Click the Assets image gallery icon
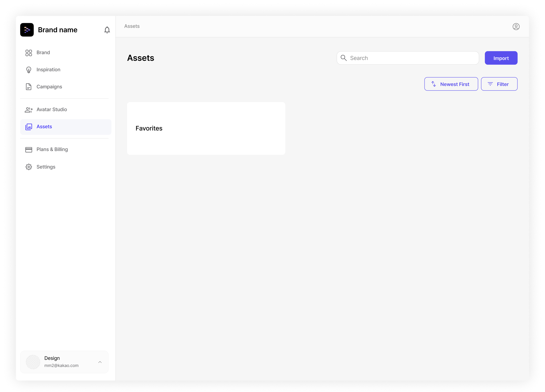 point(29,127)
